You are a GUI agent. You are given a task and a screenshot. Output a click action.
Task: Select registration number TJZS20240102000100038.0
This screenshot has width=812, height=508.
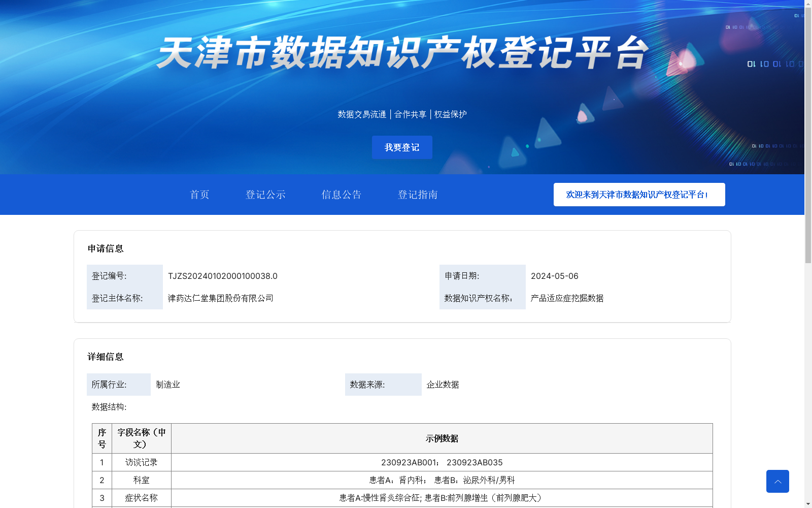point(223,276)
